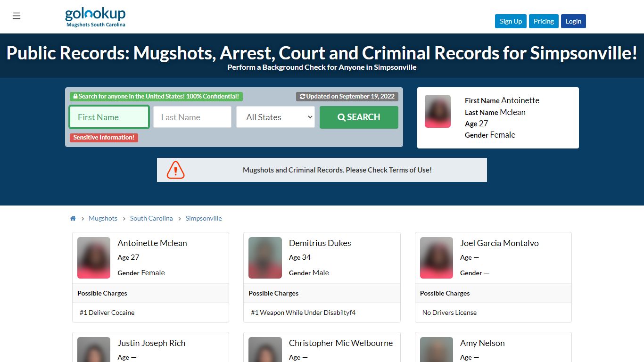Viewport: 644px width, 362px height.
Task: Click the Sensitive Information! badge
Action: pyautogui.click(x=104, y=138)
